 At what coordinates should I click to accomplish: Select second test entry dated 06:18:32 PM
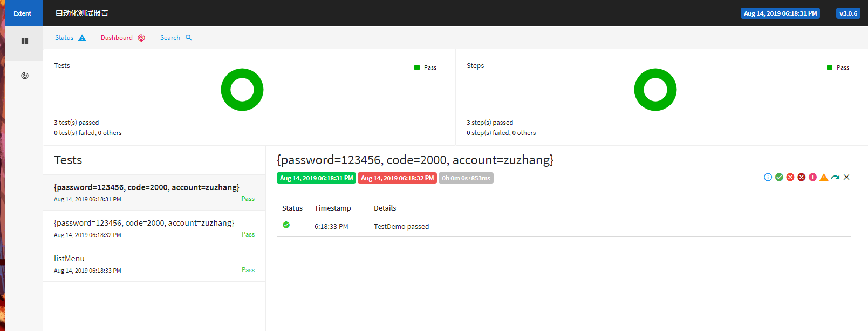[154, 228]
